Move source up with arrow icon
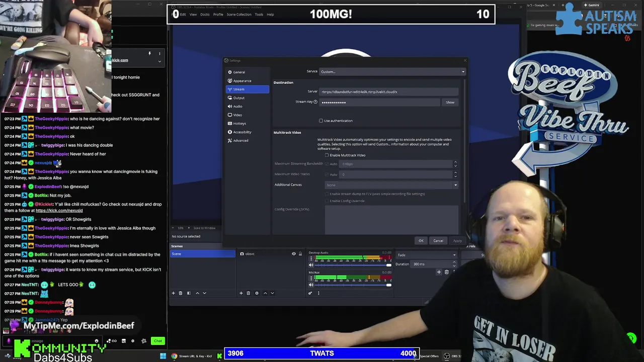The image size is (644, 362). pos(265,293)
